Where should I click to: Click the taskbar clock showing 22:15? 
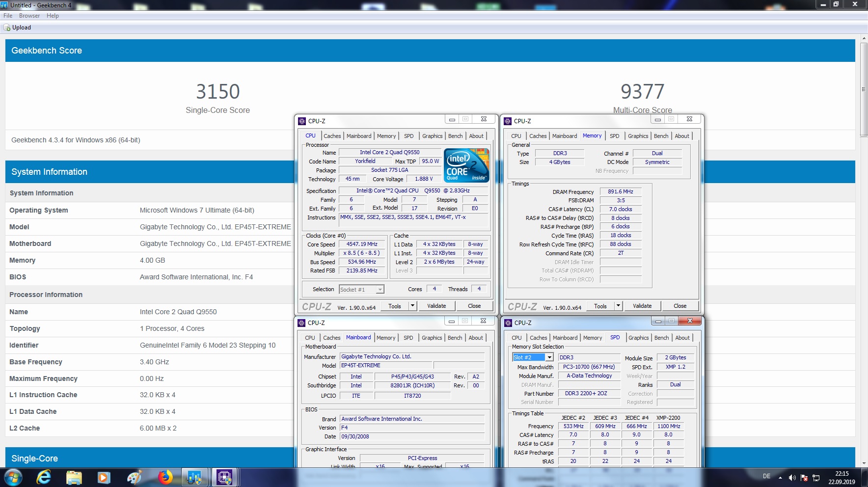click(x=841, y=478)
